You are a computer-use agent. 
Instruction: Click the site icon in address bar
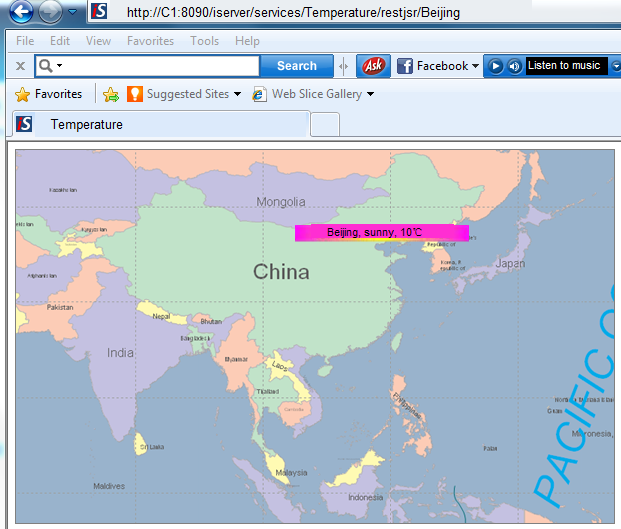click(x=98, y=12)
